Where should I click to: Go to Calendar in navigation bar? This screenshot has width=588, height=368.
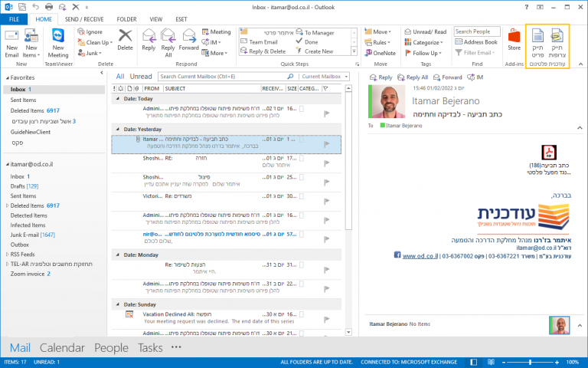tap(62, 348)
